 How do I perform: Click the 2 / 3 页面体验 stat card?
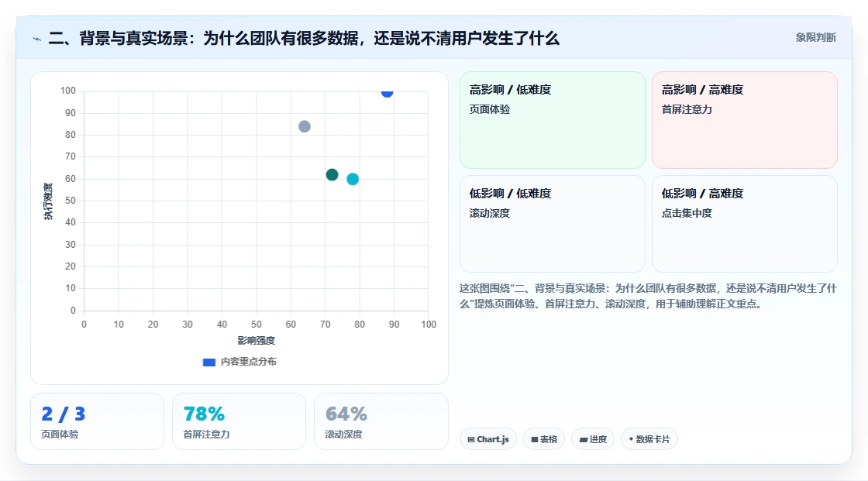98,422
